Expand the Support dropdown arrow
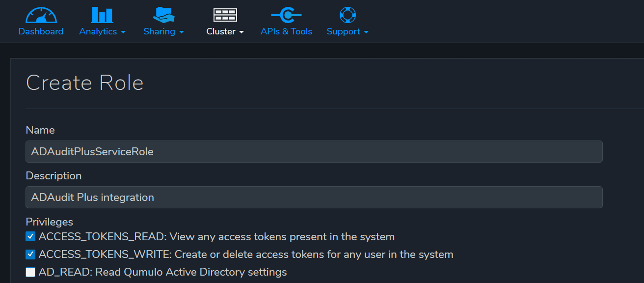Screen dimensions: 644x283 [366, 32]
